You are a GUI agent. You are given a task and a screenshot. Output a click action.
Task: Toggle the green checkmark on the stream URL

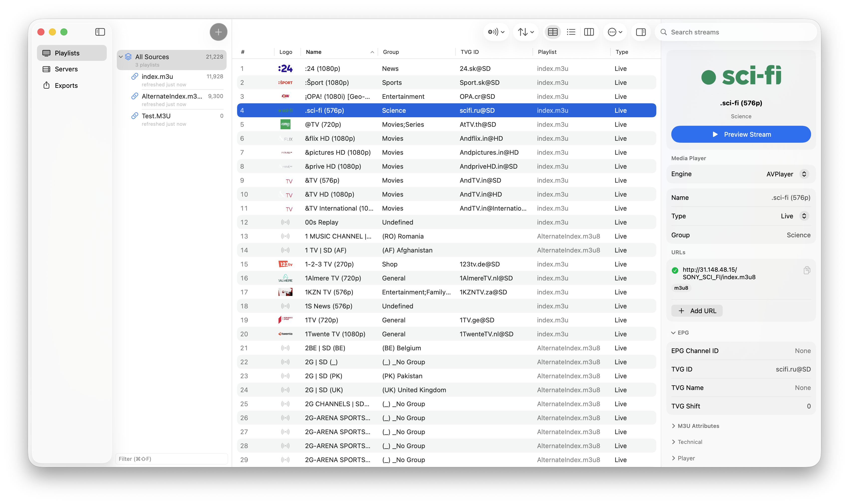[675, 271]
